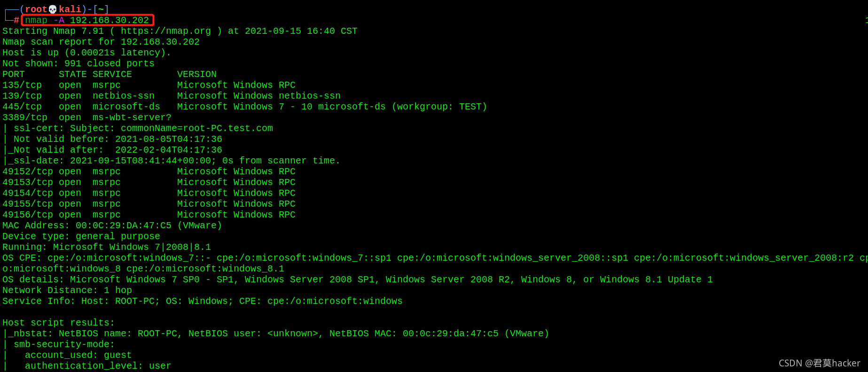Select port entry "49153/tcp"
Screen dimensions: 868x372
[28, 182]
